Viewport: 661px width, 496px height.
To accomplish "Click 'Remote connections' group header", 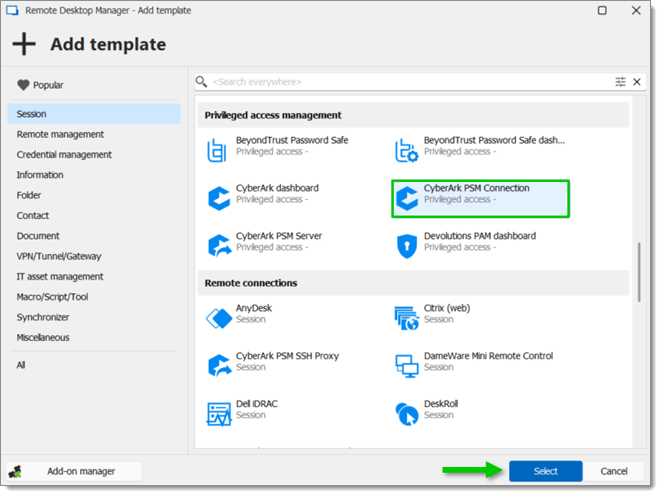I will pos(413,283).
